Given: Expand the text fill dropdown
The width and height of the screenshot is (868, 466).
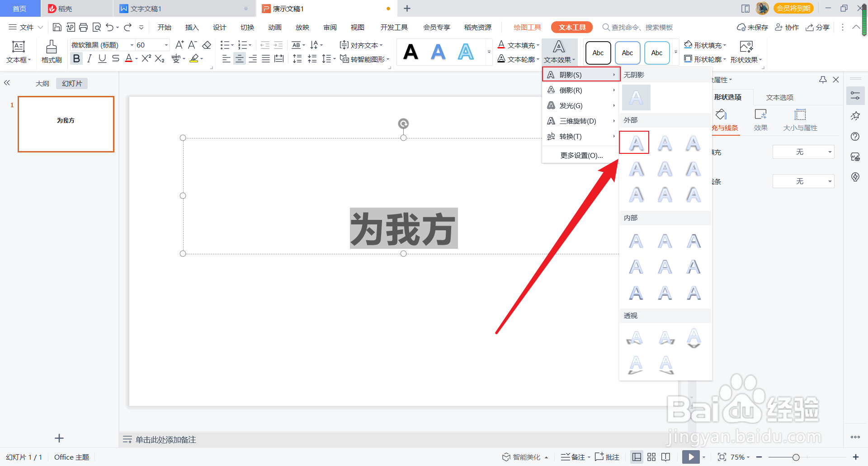Looking at the screenshot, I should tap(538, 45).
